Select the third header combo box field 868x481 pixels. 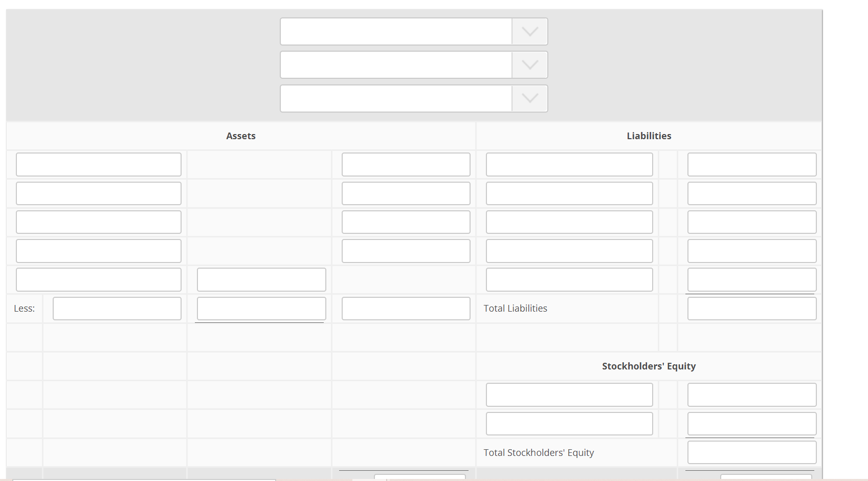(414, 98)
